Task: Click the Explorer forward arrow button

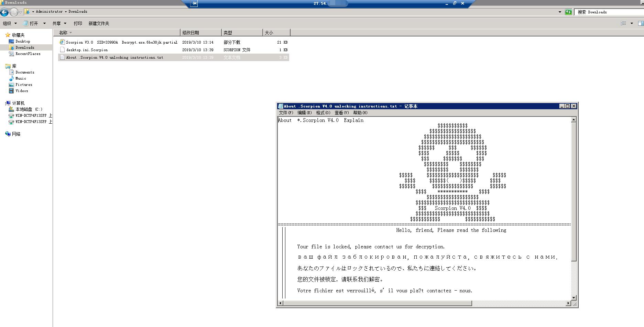Action: click(13, 12)
